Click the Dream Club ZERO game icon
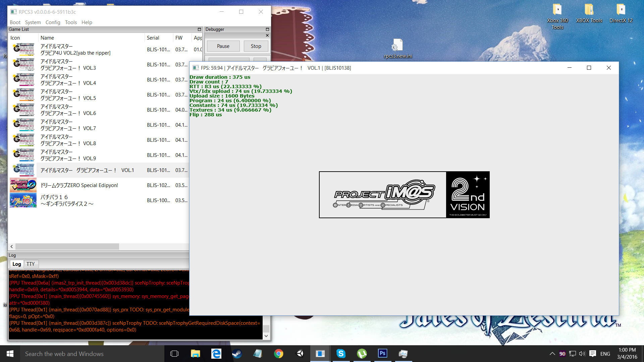644x362 pixels. point(23,185)
